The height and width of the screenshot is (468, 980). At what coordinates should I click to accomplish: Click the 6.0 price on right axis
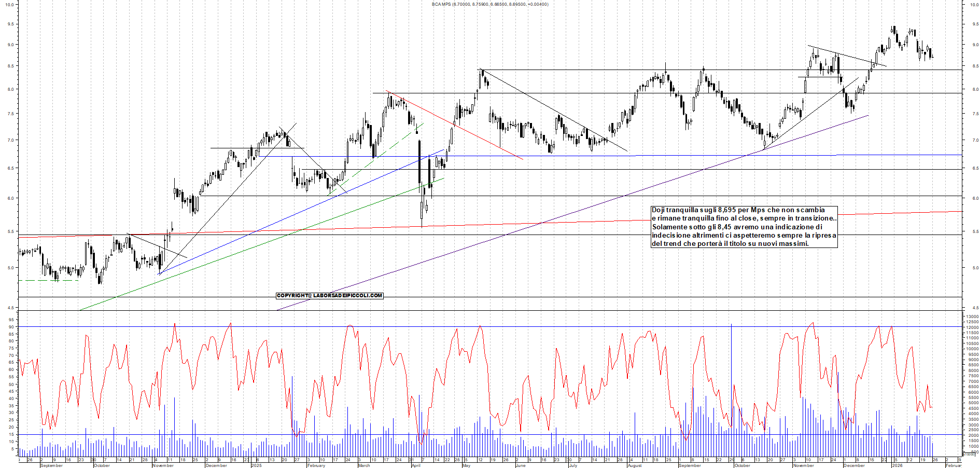point(975,198)
